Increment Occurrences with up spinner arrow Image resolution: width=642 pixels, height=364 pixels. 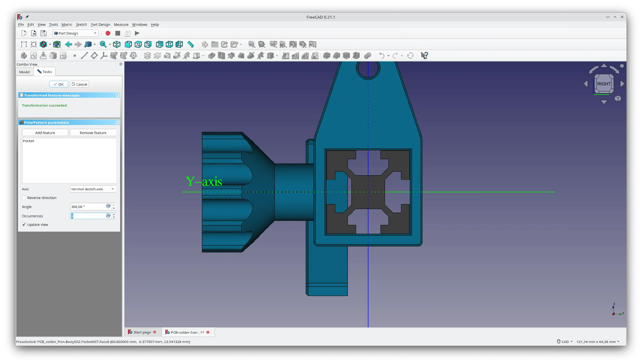coord(114,214)
